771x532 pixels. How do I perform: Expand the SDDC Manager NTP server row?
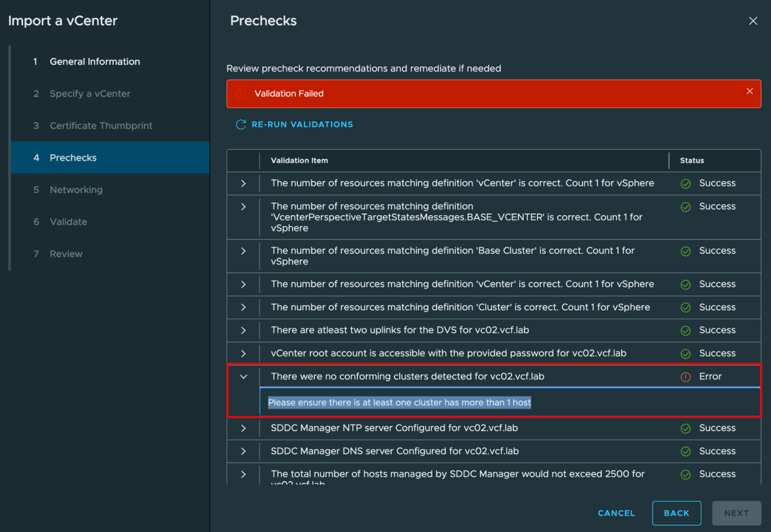coord(244,429)
